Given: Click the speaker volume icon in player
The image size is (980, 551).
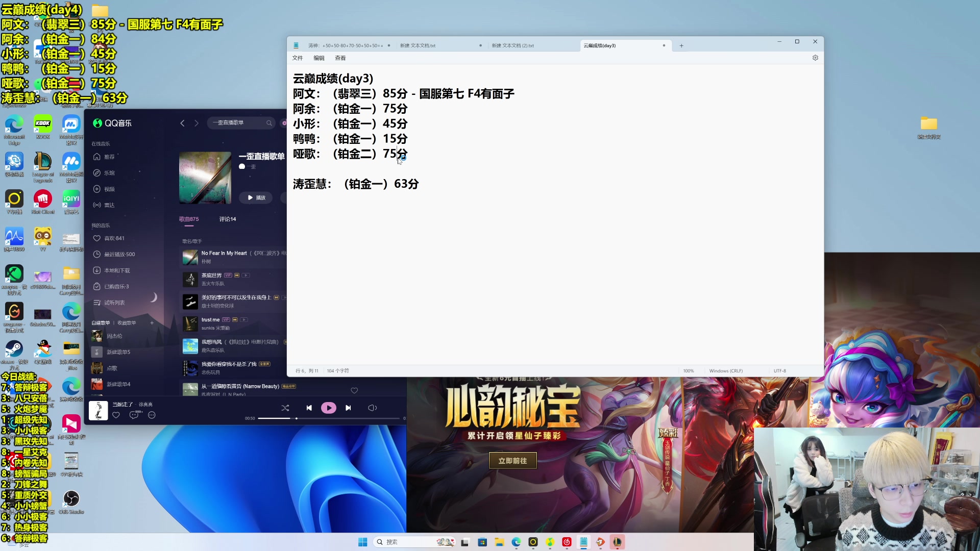Looking at the screenshot, I should coord(372,408).
